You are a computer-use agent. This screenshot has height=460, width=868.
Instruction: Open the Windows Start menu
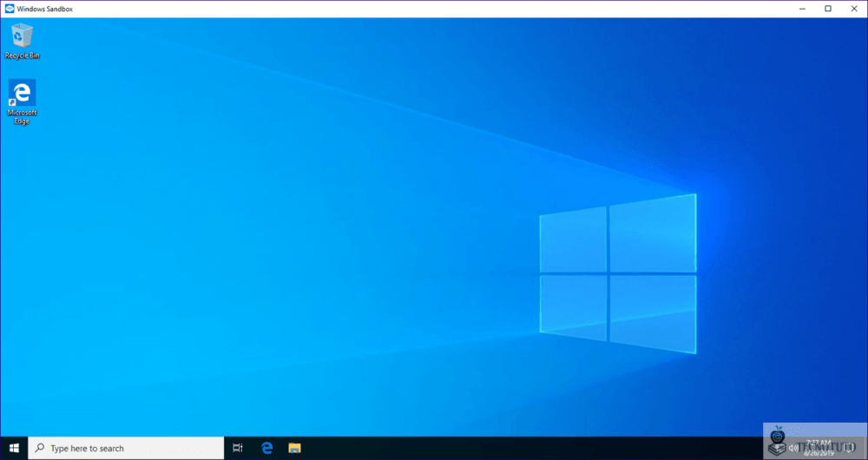coord(14,448)
